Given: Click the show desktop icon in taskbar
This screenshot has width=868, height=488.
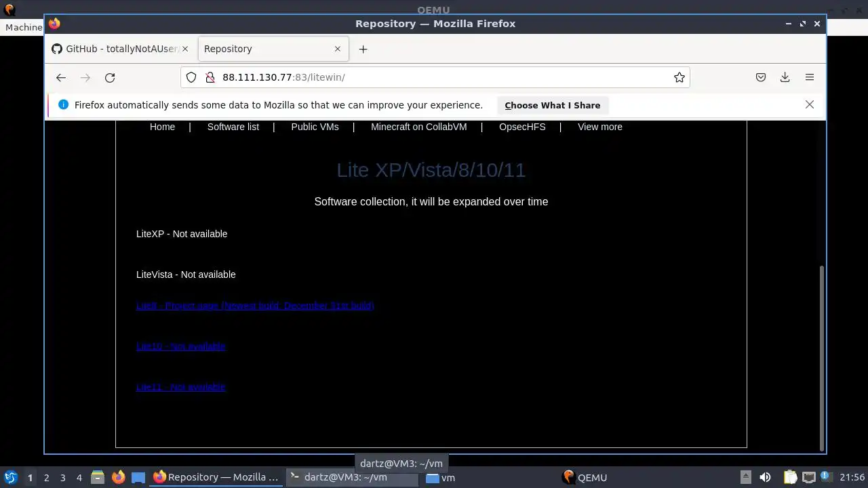Looking at the screenshot, I should tap(138, 477).
